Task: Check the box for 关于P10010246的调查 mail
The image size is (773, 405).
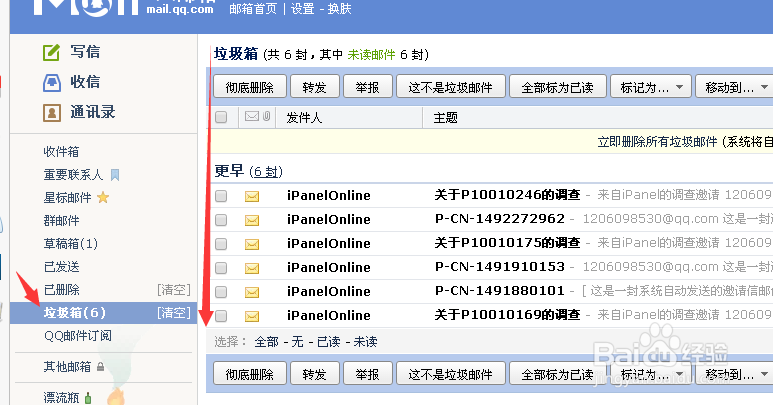Action: 221,196
